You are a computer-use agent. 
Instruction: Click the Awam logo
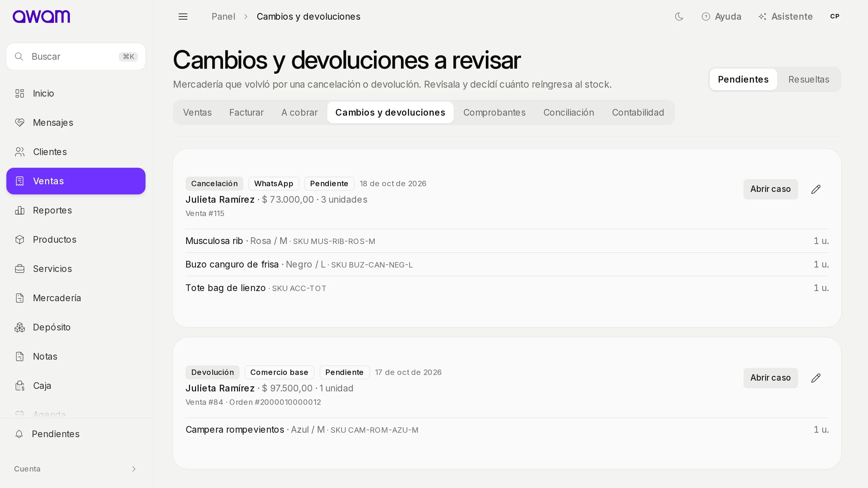(x=41, y=16)
